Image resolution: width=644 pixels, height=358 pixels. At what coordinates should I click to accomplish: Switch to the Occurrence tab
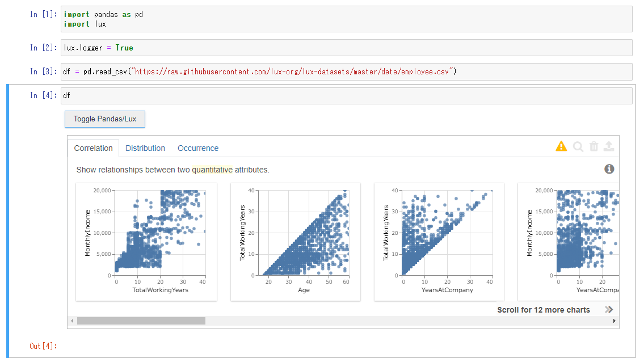(x=197, y=148)
